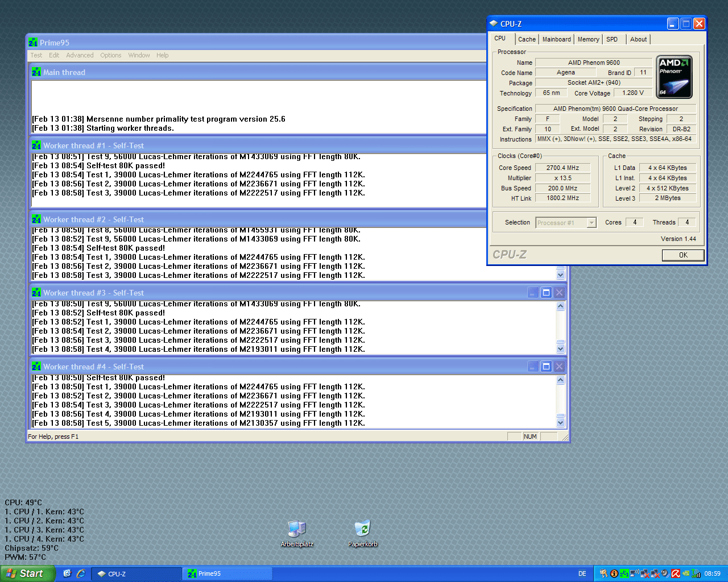
Task: Maximize the Worker thread #3 window
Action: click(x=546, y=293)
